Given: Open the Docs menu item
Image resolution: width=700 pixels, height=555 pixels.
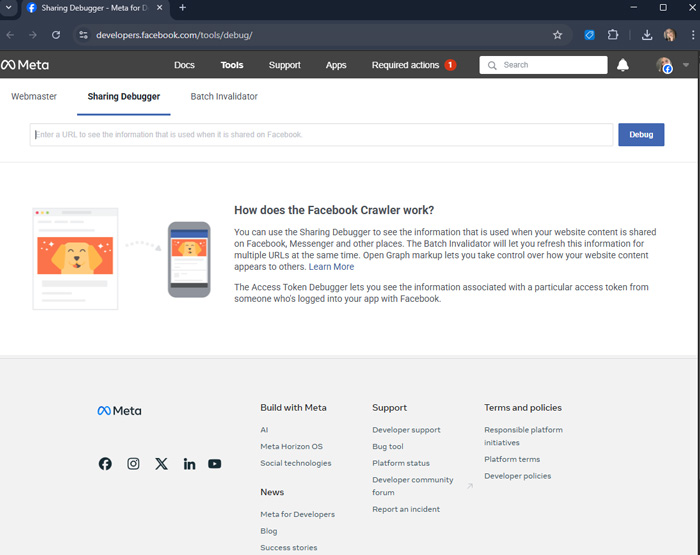Looking at the screenshot, I should (x=184, y=65).
